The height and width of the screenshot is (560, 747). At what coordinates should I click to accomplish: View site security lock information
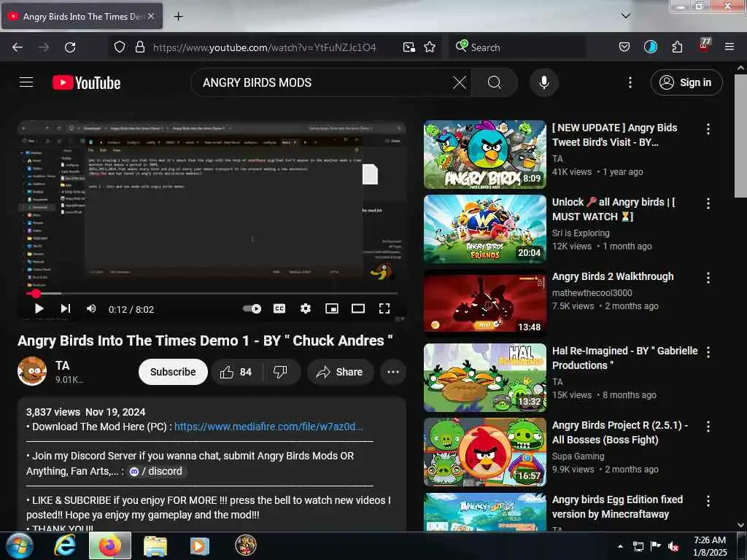(x=139, y=47)
